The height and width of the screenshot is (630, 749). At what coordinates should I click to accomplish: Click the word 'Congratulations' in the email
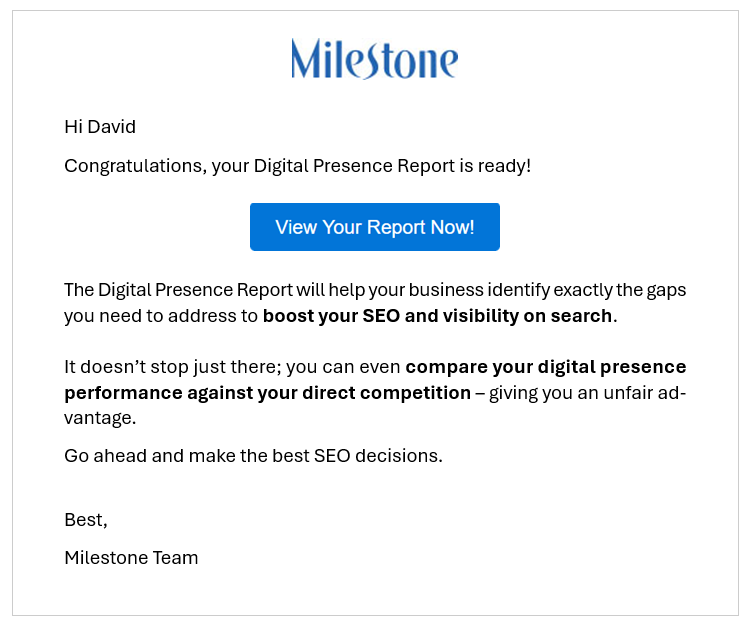135,166
